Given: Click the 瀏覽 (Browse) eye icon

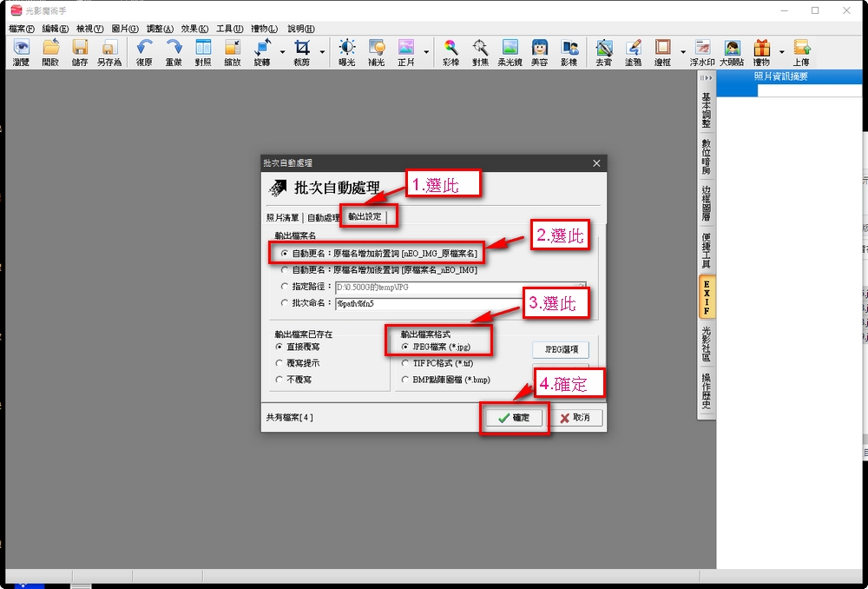Looking at the screenshot, I should 20,50.
